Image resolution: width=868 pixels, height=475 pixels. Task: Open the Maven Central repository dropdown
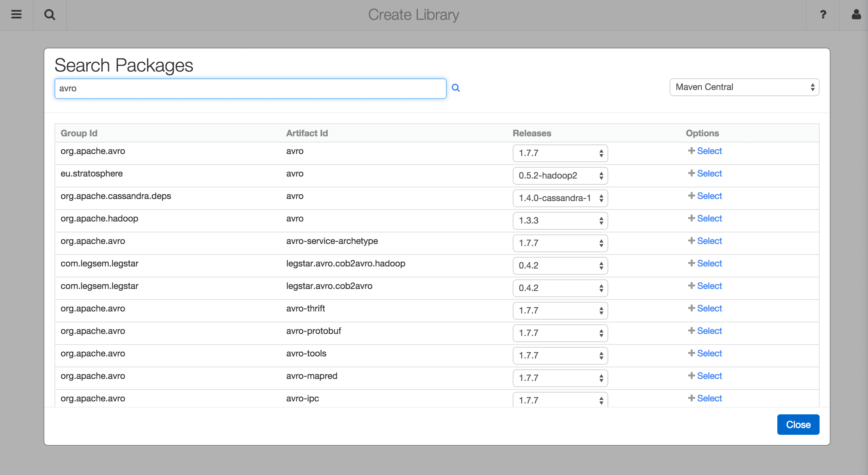coord(744,87)
